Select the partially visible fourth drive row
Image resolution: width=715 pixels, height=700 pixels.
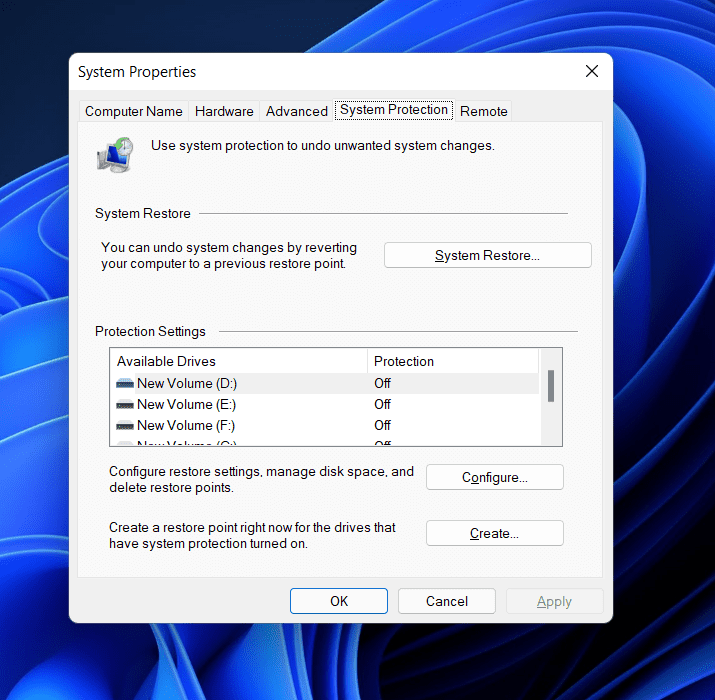tap(250, 442)
